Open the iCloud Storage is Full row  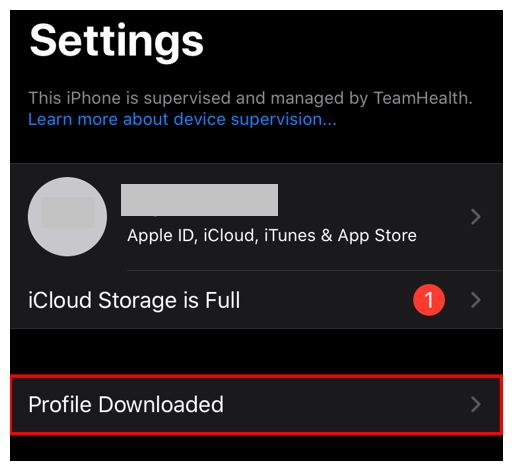256,300
